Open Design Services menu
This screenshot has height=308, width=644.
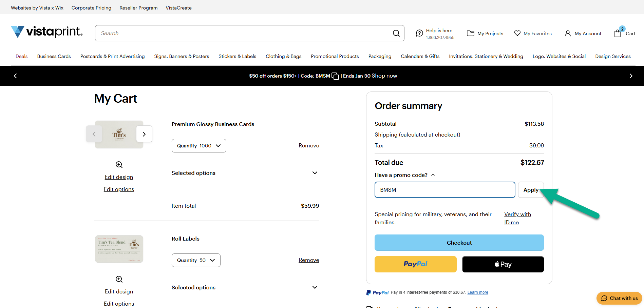click(x=613, y=56)
